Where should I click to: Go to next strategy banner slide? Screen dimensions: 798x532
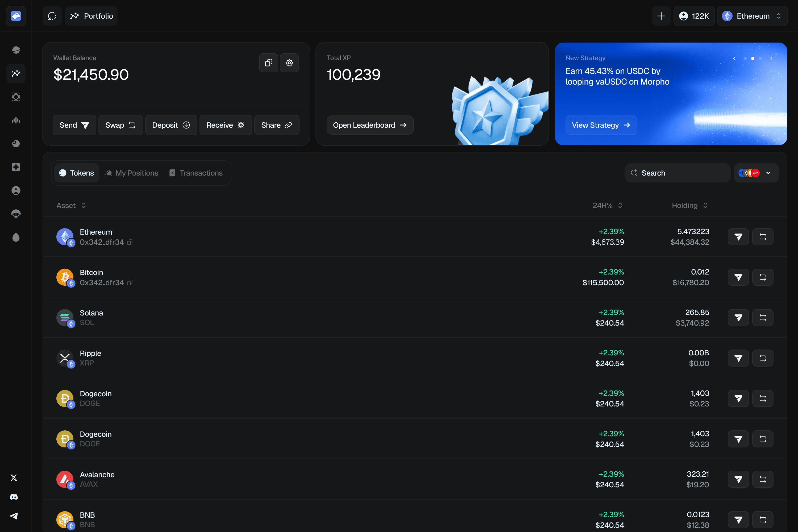(771, 58)
